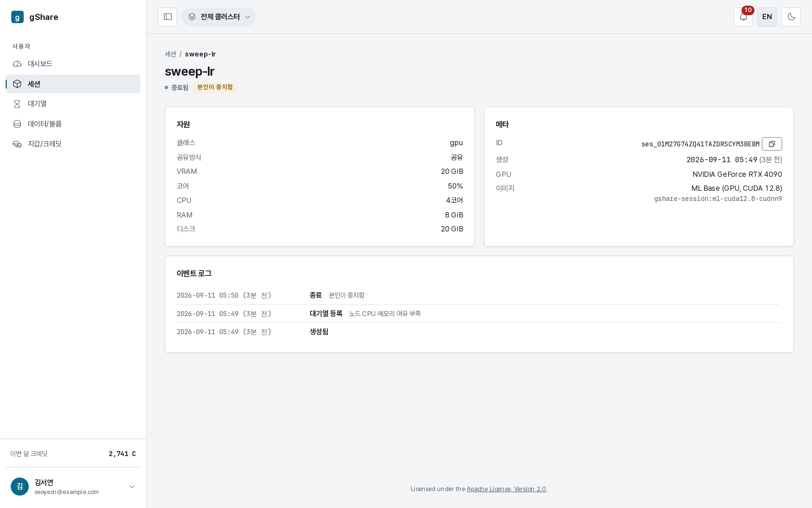Click the 클래스 gpu value

pos(456,143)
